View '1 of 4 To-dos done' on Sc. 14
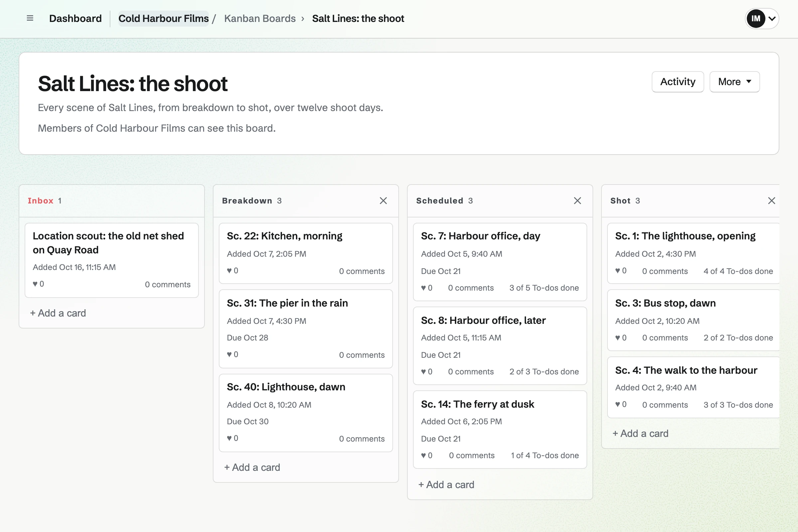Image resolution: width=798 pixels, height=532 pixels. click(x=545, y=455)
